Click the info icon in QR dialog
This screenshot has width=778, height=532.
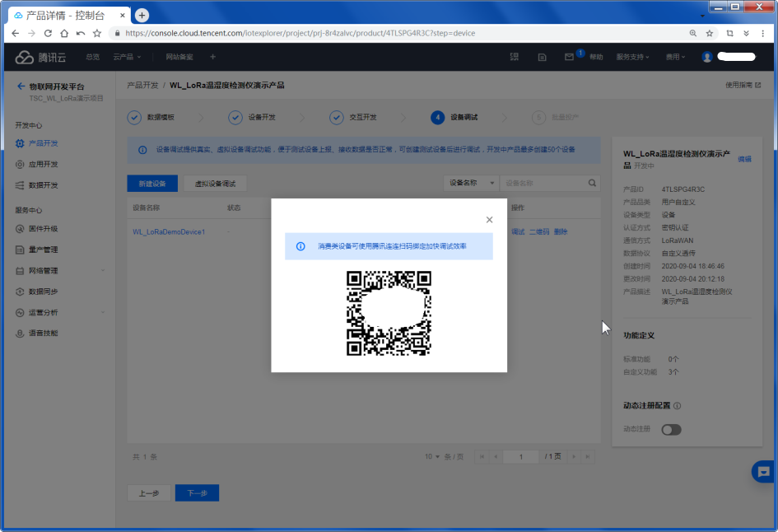(300, 246)
